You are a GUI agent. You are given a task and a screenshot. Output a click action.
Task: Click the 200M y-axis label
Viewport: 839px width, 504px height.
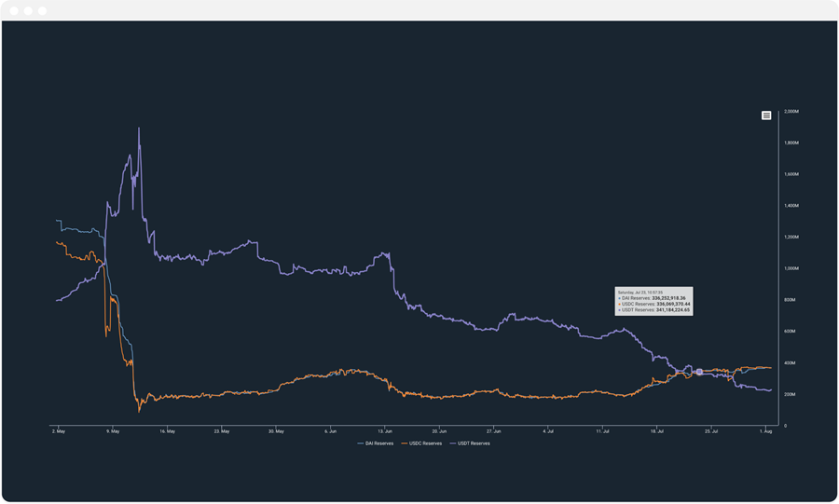[790, 394]
